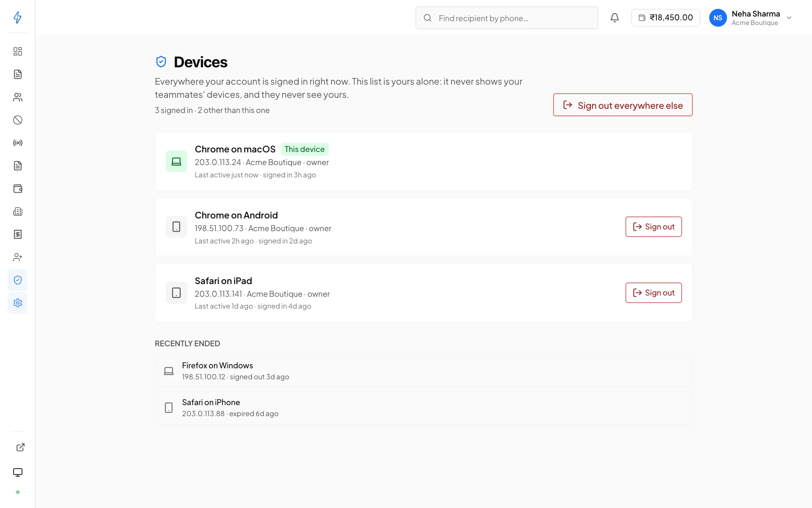Viewport: 812px width, 508px height.
Task: Click the "This device" badge
Action: click(x=304, y=149)
